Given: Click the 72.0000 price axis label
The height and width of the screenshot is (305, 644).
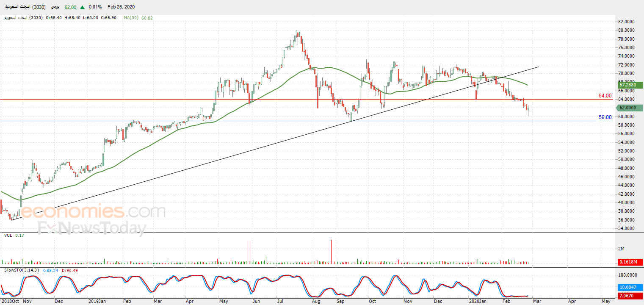Looking at the screenshot, I should (x=627, y=65).
